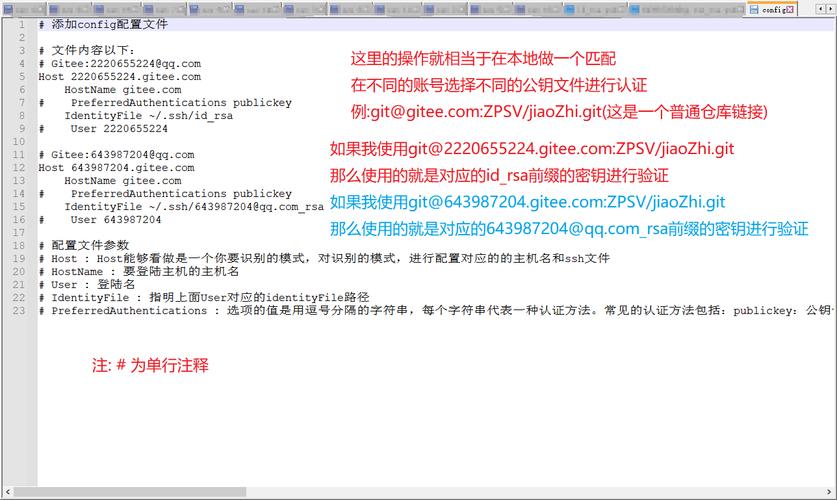Click comment "User : 登陆名"
Screen dimensions: 837x500
coord(87,285)
